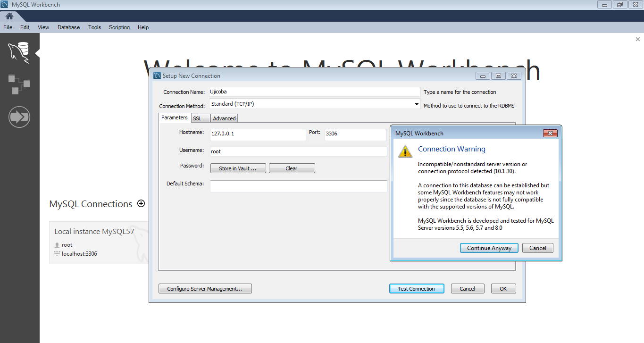Open Local instance MySQL57 connection tile
The width and height of the screenshot is (644, 343).
tap(99, 243)
